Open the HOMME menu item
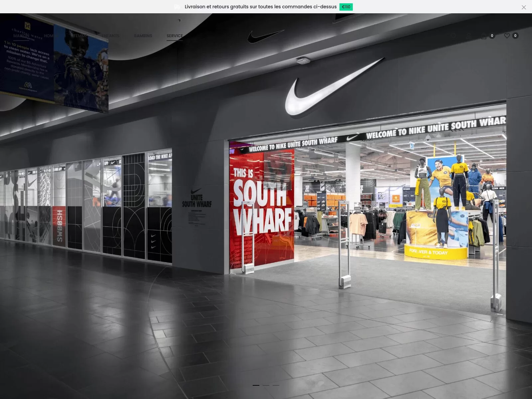 pyautogui.click(x=52, y=36)
